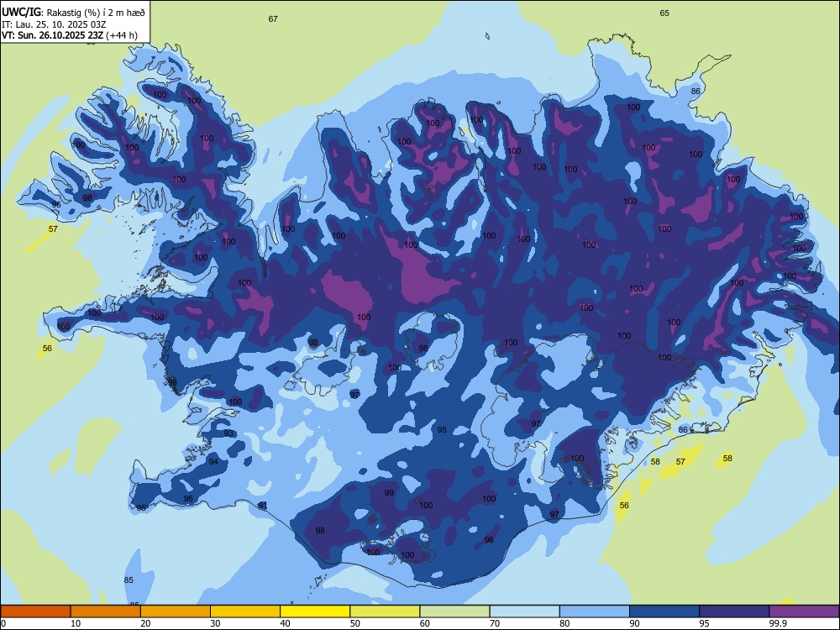Click the yellow 56 patch off southeast coast
The height and width of the screenshot is (630, 840).
point(624,505)
